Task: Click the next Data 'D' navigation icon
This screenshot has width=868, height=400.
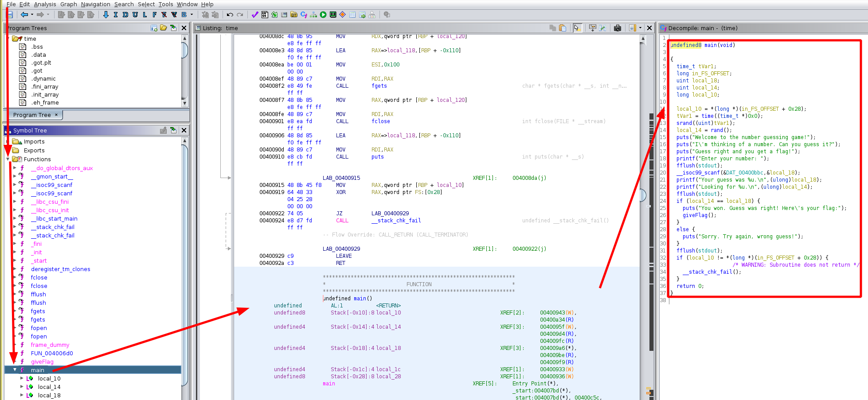Action: (125, 15)
